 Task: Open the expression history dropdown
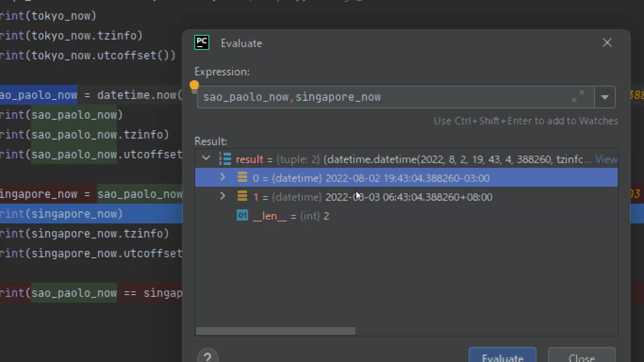[x=605, y=97]
